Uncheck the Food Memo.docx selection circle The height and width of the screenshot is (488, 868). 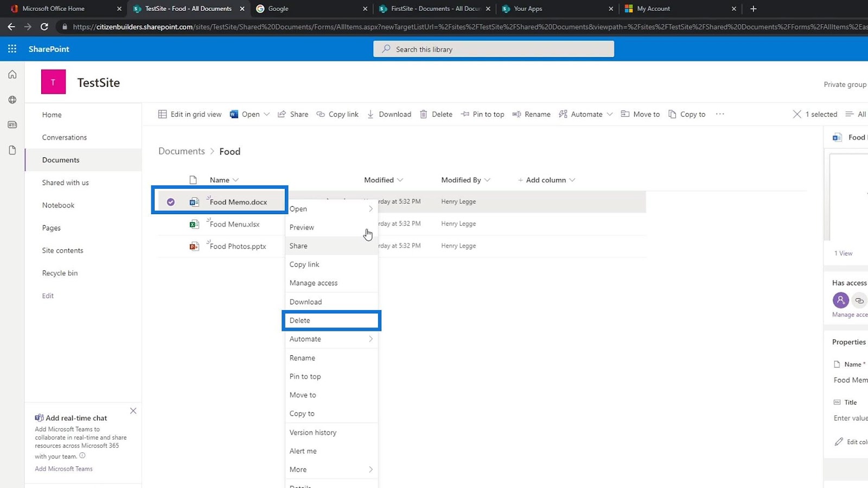pyautogui.click(x=171, y=202)
